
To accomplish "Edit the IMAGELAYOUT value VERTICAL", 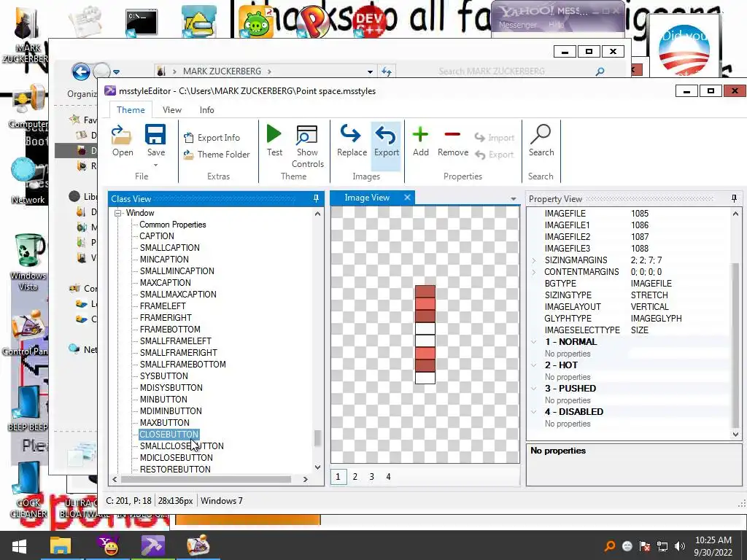I will click(x=650, y=307).
